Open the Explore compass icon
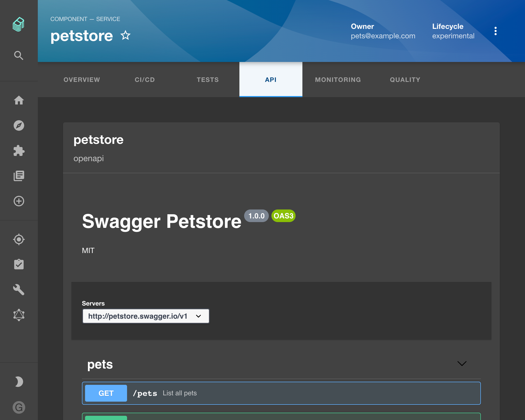Screen dimensions: 525x420 point(19,125)
